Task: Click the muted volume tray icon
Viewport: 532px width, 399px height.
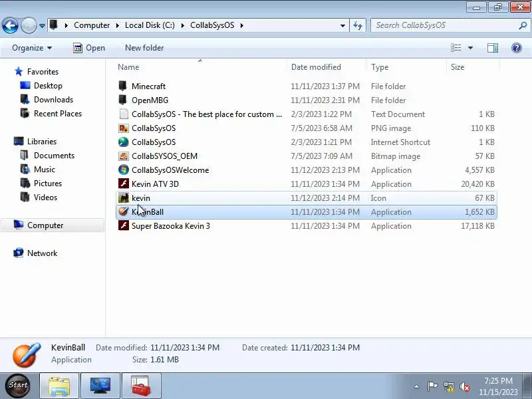Action: tap(464, 386)
